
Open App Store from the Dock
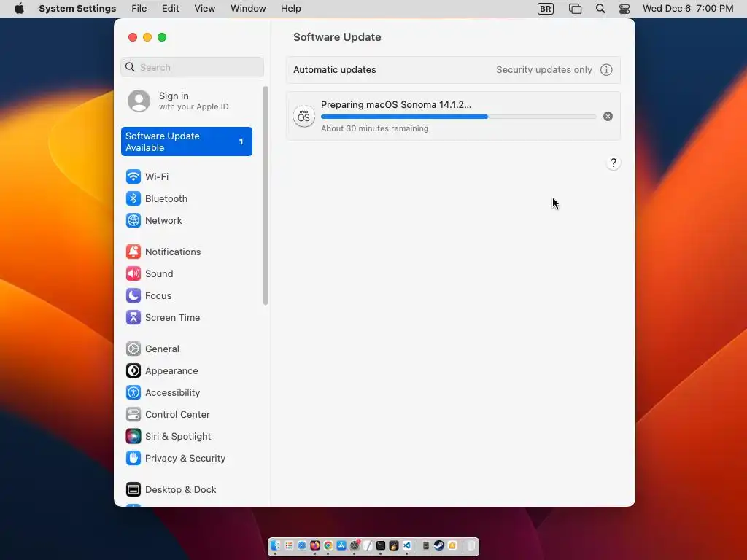pyautogui.click(x=341, y=545)
